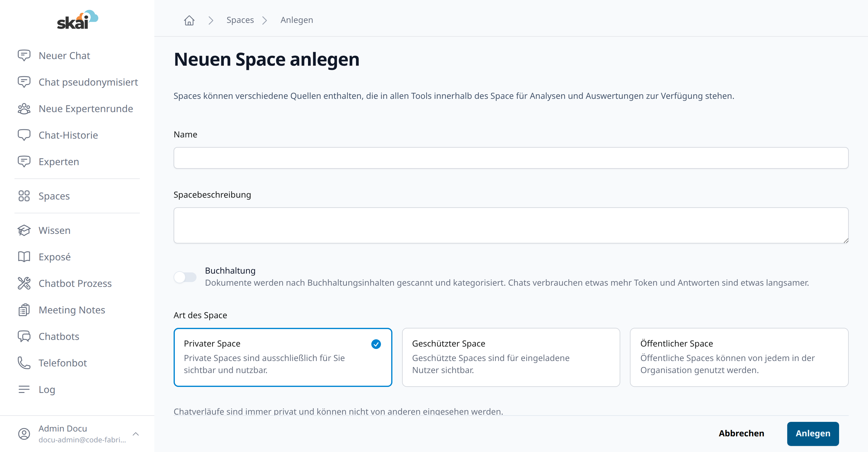Viewport: 868px width, 452px height.
Task: Select the Geschützter Space option
Action: coord(511,357)
